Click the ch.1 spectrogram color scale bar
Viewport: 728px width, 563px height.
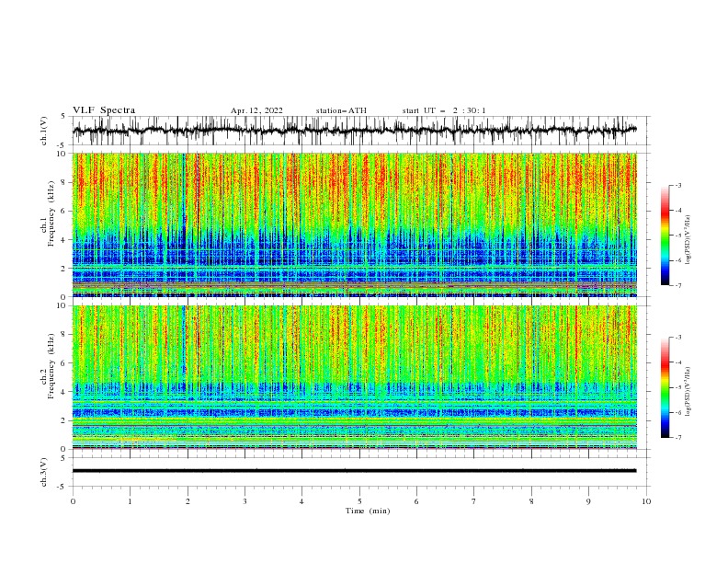[665, 236]
